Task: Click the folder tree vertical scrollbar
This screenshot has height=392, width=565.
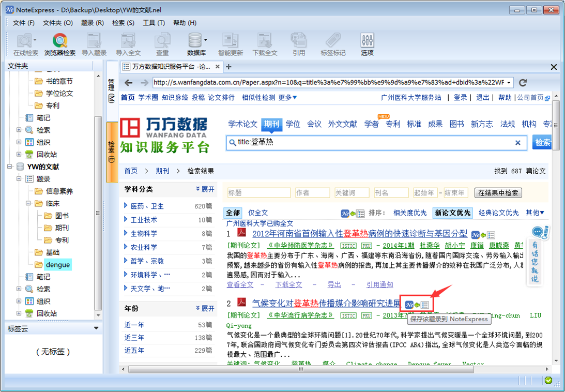Action: [98, 213]
